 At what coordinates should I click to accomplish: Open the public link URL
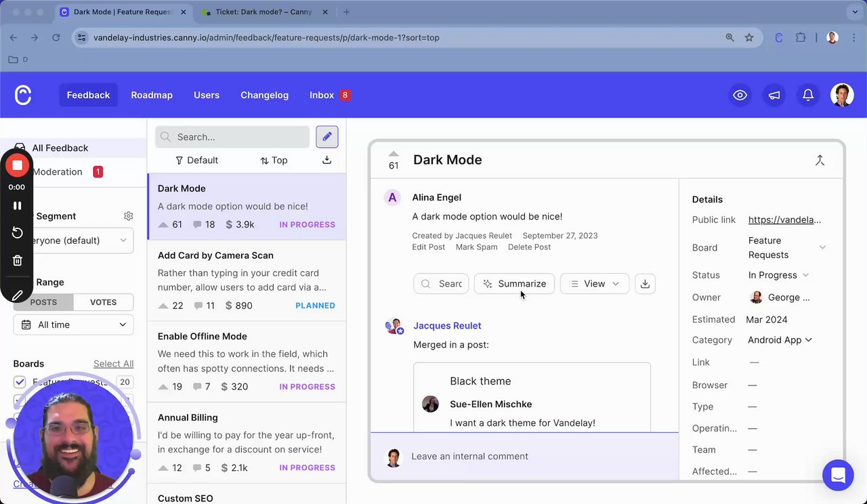pyautogui.click(x=784, y=219)
